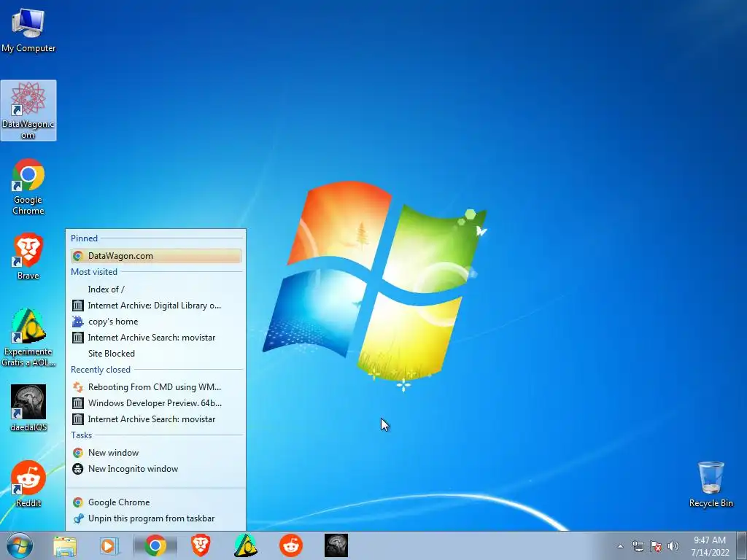This screenshot has width=747, height=560.
Task: Open the My Computer desktop icon
Action: pos(28,31)
